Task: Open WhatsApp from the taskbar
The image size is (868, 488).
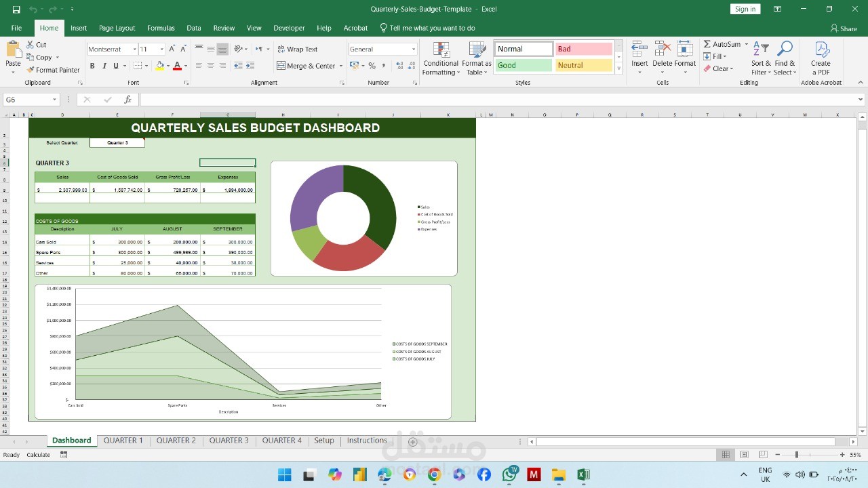Action: 509,474
